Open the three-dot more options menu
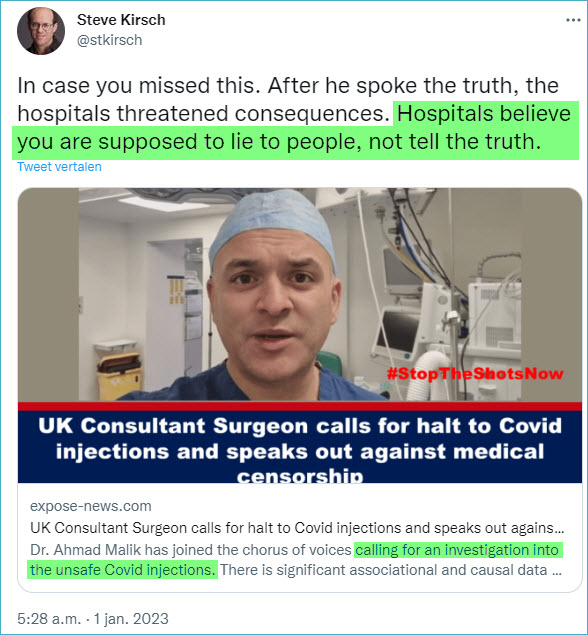The width and height of the screenshot is (588, 635). [x=573, y=20]
